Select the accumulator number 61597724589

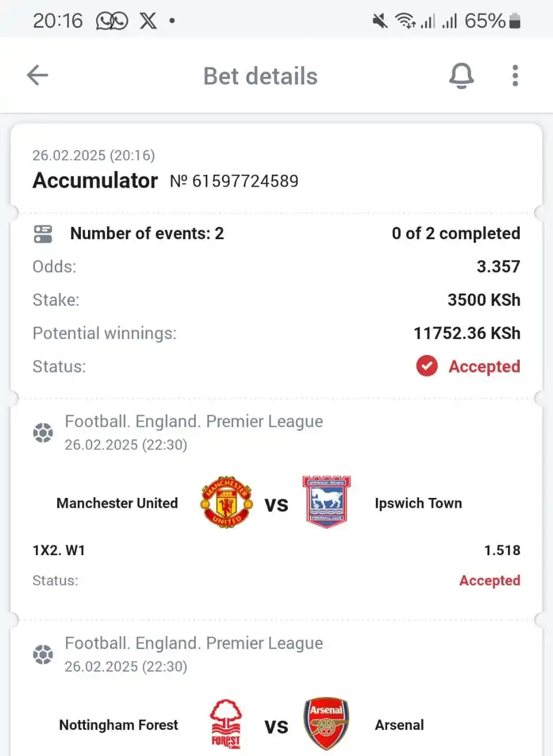(x=234, y=181)
